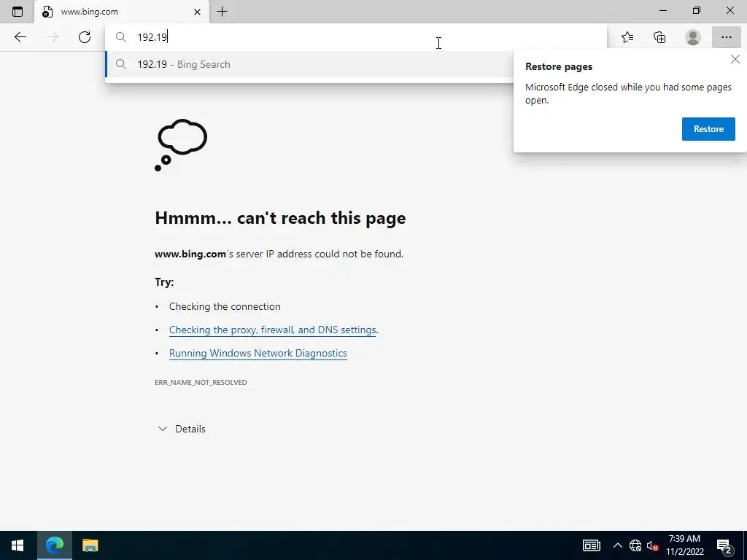Screen dimensions: 747x560
Task: Click Microsoft Edge taskbar icon
Action: (54, 545)
